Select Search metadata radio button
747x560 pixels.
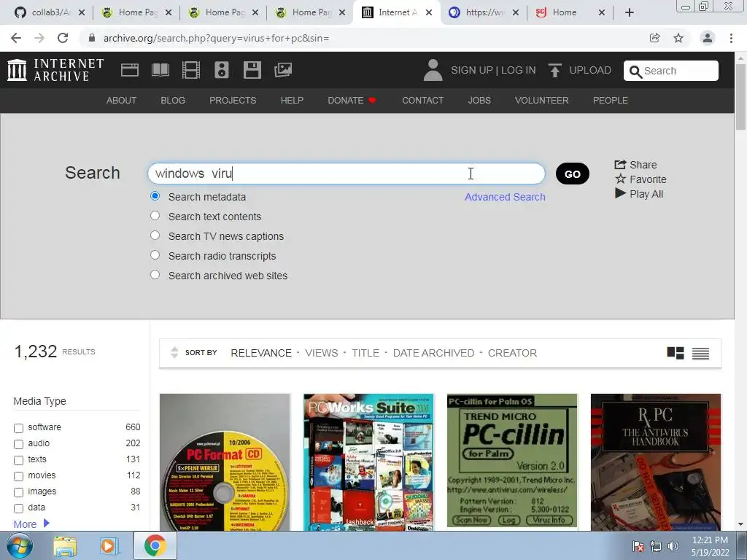tap(155, 196)
